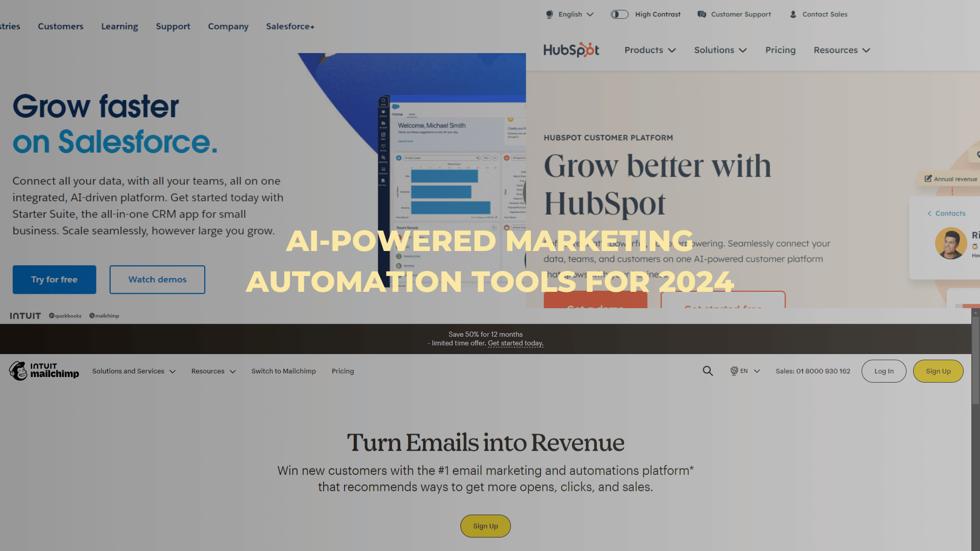Image resolution: width=980 pixels, height=551 pixels.
Task: Click the annual revenue chart icon
Action: (x=928, y=179)
